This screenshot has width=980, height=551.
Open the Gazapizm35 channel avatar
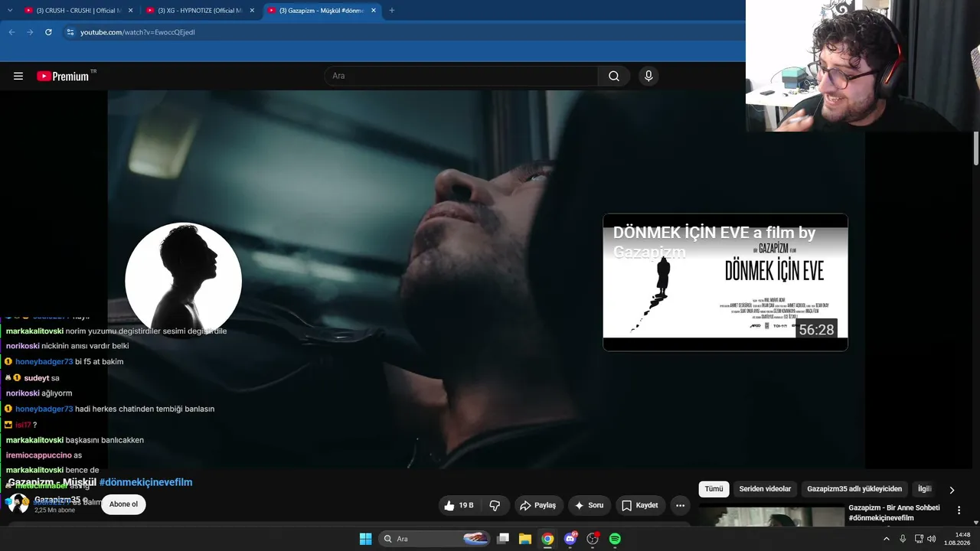tap(18, 504)
